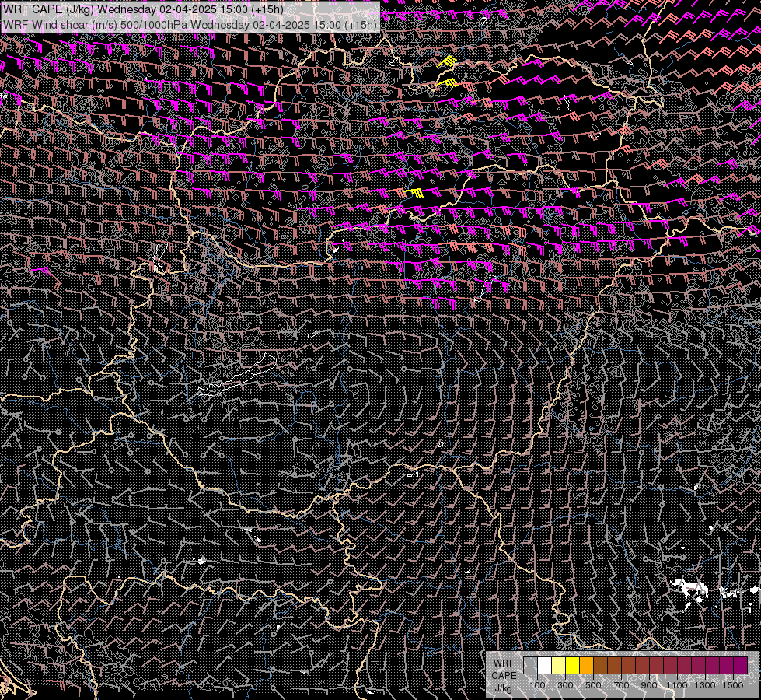Select the grey CAPE legend swatch
The width and height of the screenshot is (761, 700).
click(530, 666)
